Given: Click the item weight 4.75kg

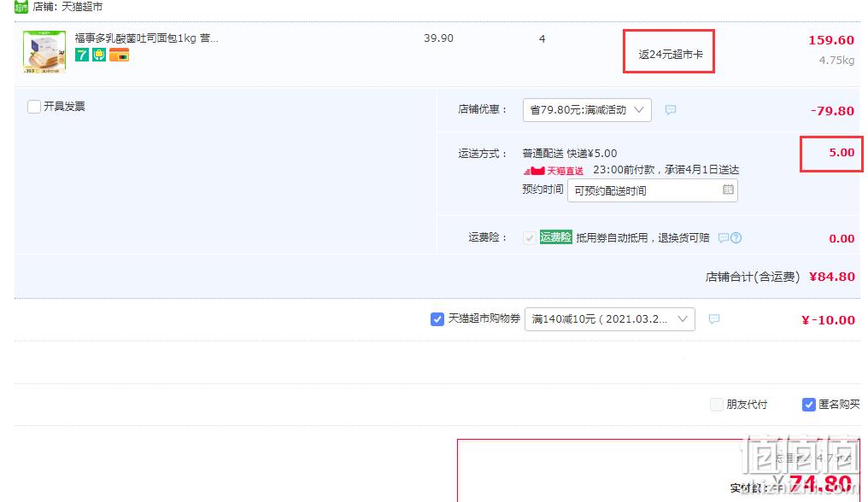Looking at the screenshot, I should (x=836, y=61).
